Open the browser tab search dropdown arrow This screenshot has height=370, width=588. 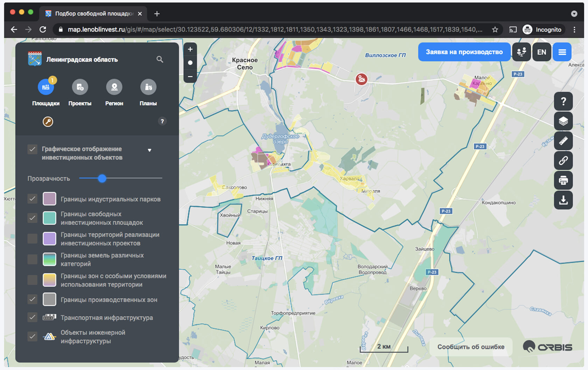point(574,14)
